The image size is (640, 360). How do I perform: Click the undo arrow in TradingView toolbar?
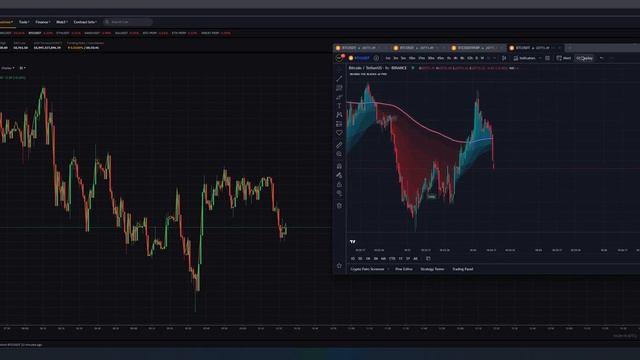pyautogui.click(x=601, y=58)
